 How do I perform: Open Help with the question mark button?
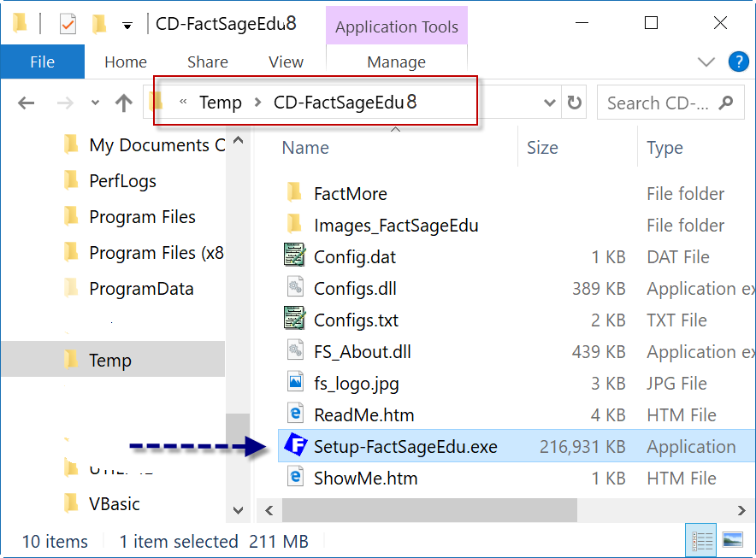coord(737,62)
